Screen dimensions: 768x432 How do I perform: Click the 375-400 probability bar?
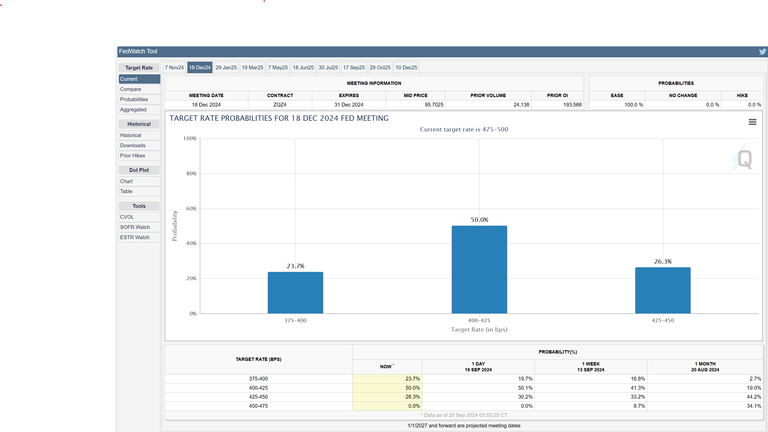[x=295, y=292]
